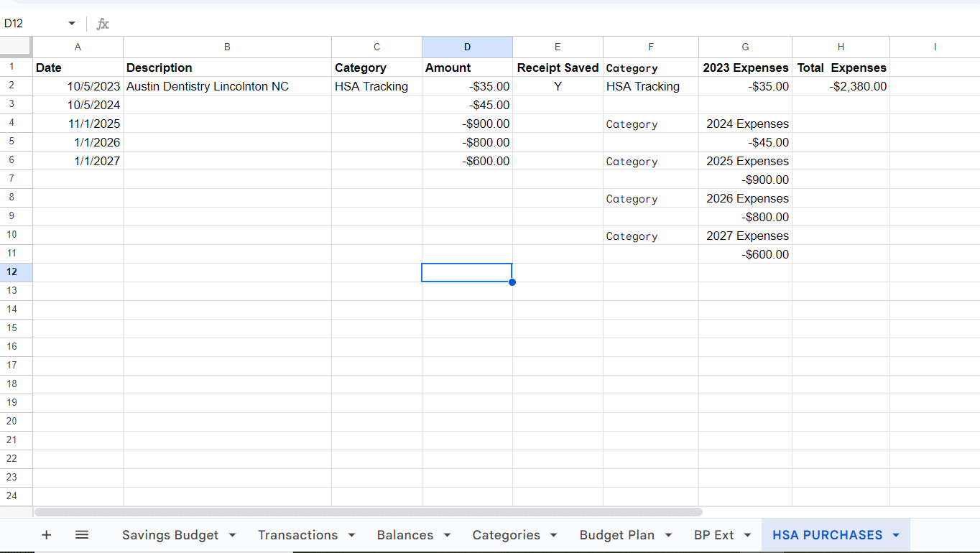Open the Name box dropdown arrow
Screen dimensions: 980x553
click(x=72, y=24)
